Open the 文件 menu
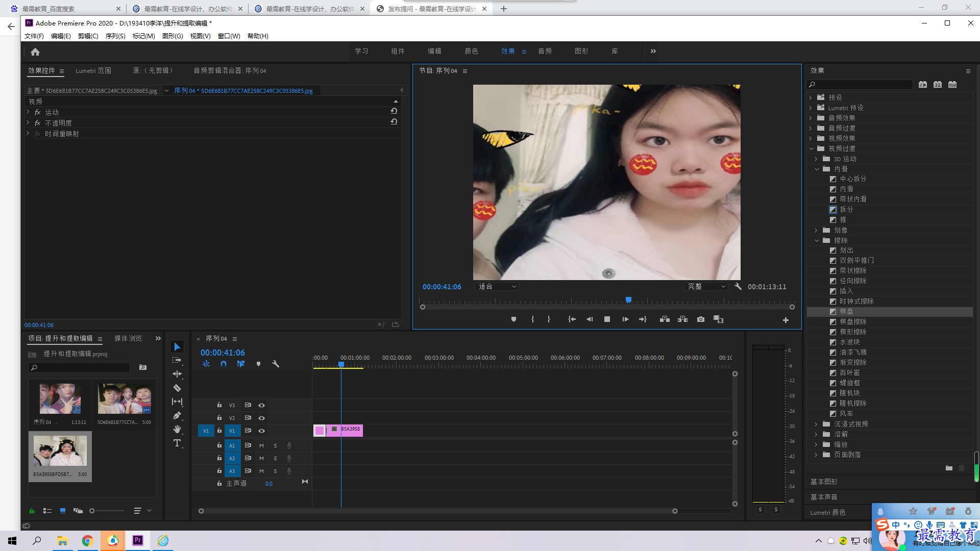 tap(34, 36)
